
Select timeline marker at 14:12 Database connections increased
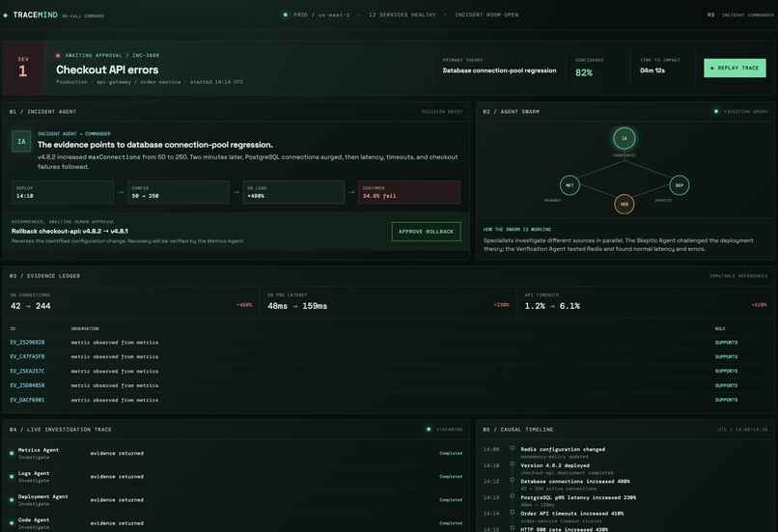(x=512, y=480)
